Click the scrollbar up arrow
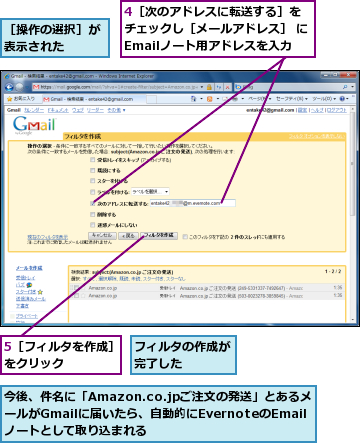Viewport: 360px width, 443px height. click(353, 109)
